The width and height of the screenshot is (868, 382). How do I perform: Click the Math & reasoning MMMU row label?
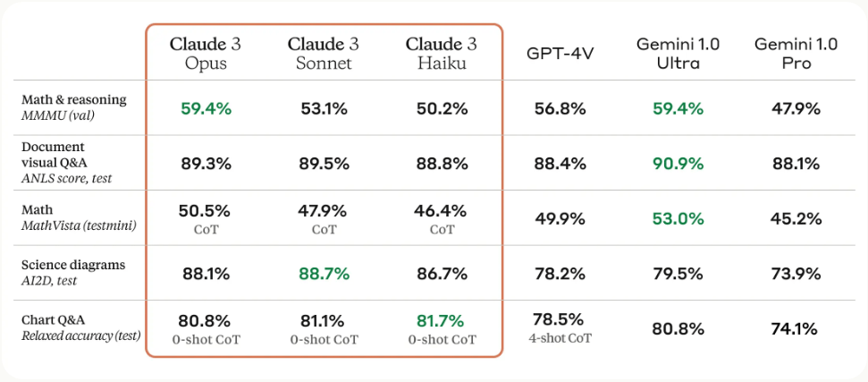pos(73,107)
